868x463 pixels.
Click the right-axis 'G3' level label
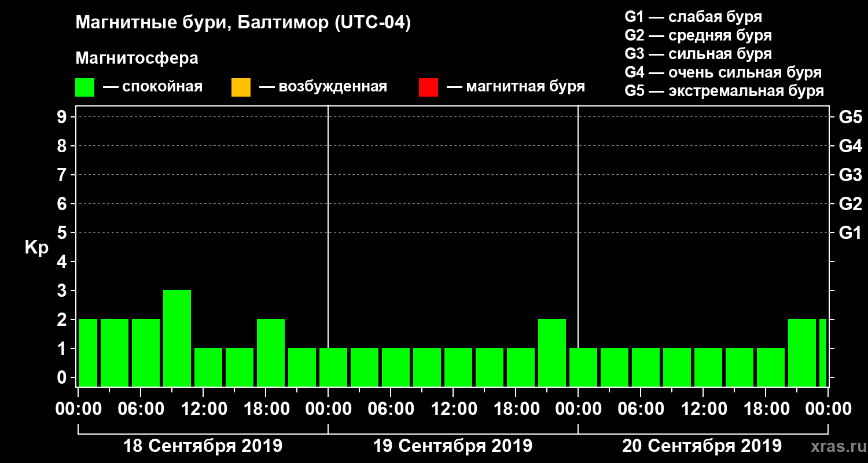point(850,175)
